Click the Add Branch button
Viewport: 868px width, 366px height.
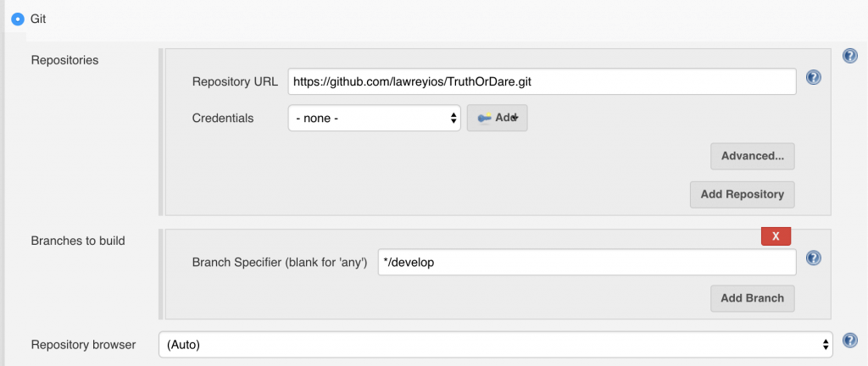click(x=753, y=298)
